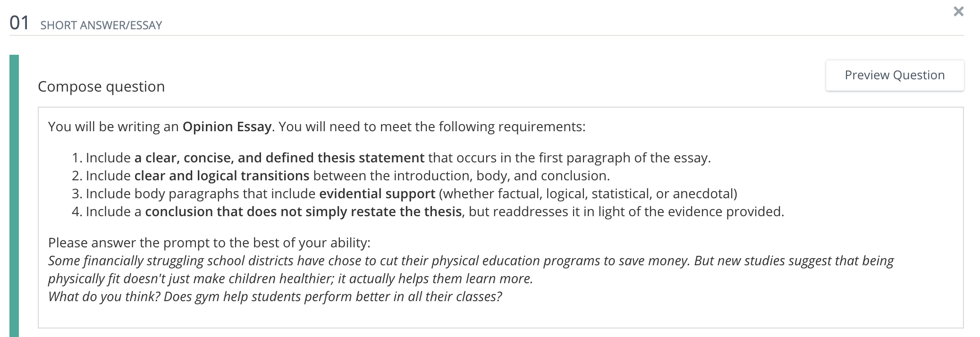This screenshot has height=337, width=980.
Task: Click the Compose question heading
Action: click(x=101, y=87)
